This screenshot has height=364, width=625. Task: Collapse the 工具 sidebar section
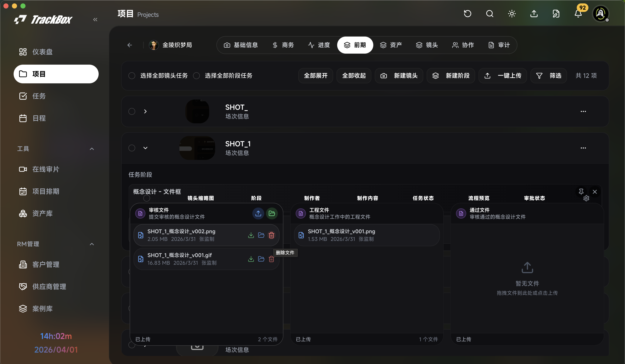(92, 149)
